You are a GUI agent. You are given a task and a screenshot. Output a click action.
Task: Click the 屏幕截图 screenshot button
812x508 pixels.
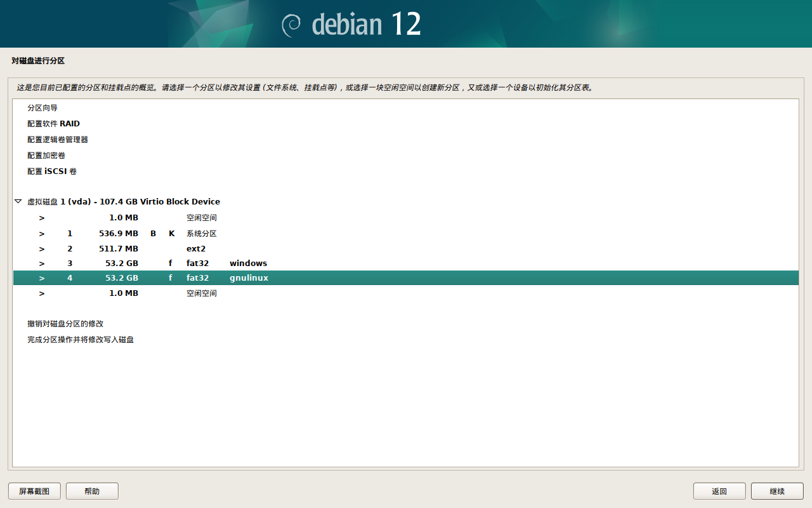(34, 491)
